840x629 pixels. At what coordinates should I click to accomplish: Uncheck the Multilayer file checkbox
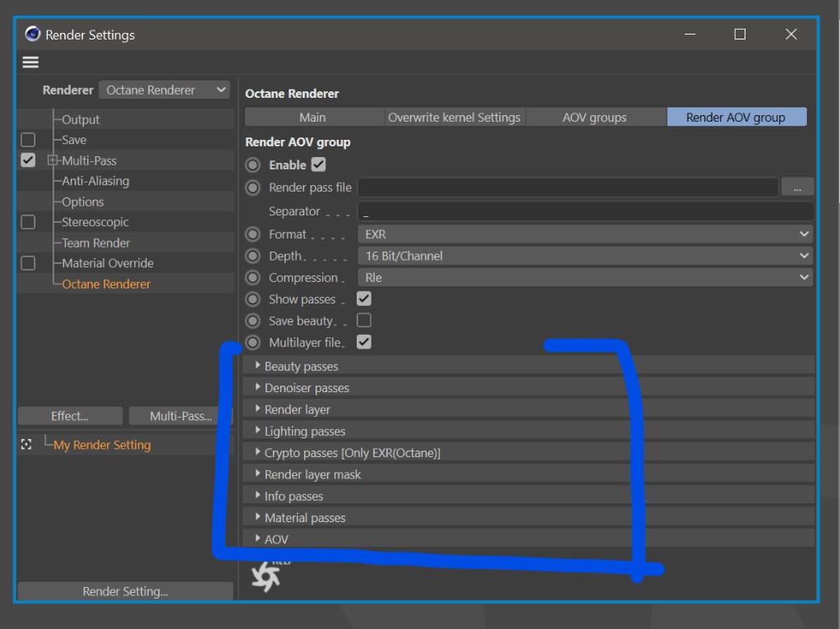click(364, 342)
